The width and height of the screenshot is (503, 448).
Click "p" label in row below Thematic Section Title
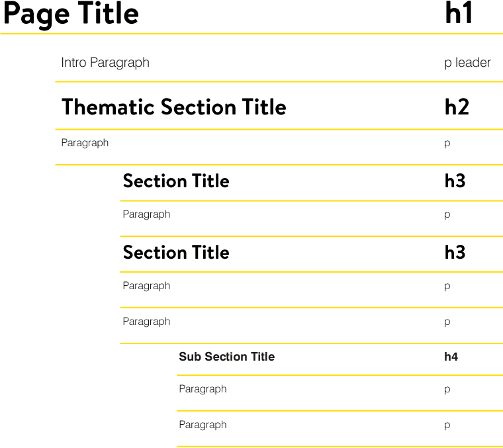pyautogui.click(x=447, y=144)
